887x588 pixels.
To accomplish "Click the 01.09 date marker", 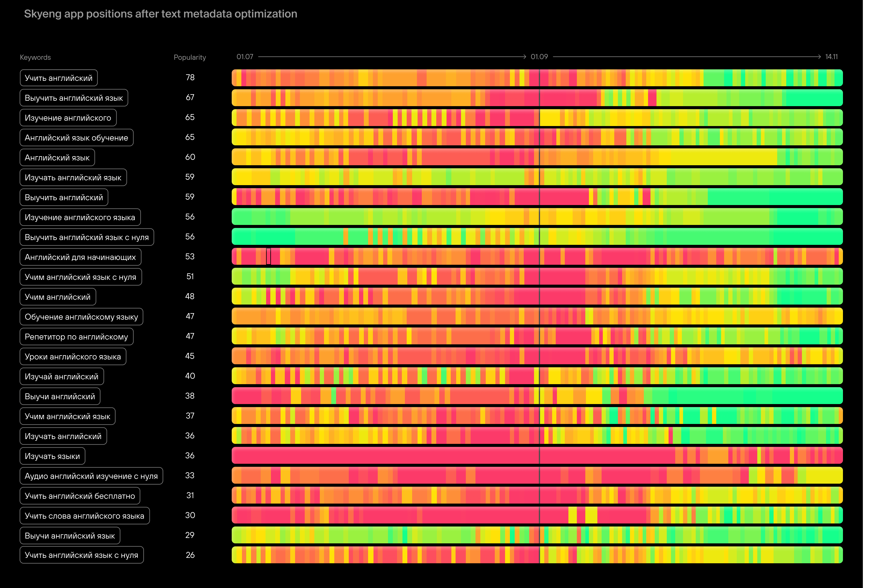I will pyautogui.click(x=539, y=57).
